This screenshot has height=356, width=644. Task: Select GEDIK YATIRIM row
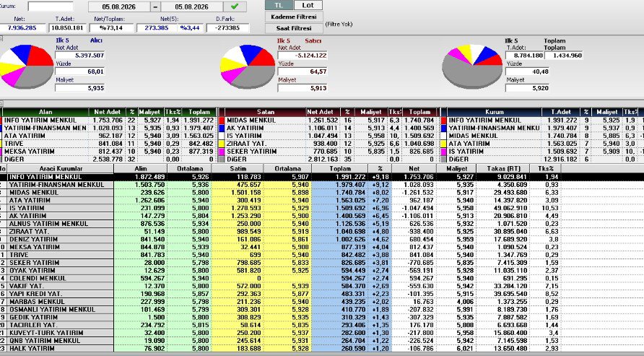pos(281,318)
